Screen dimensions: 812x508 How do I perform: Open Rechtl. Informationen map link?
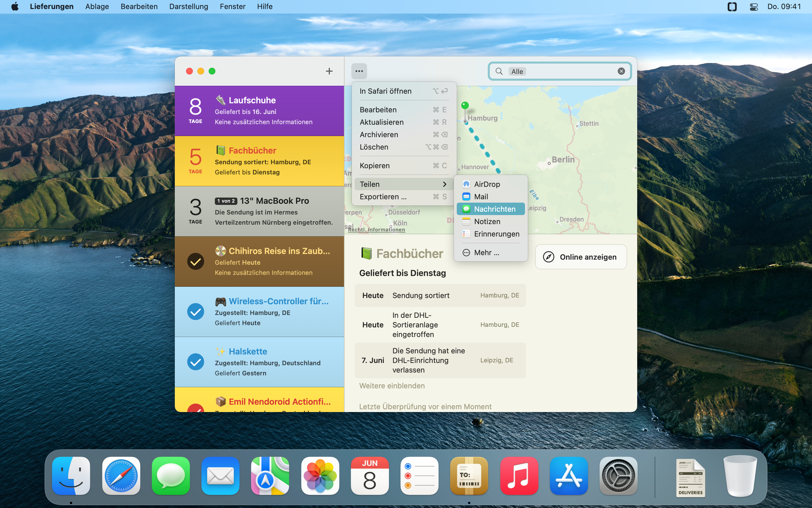click(376, 229)
